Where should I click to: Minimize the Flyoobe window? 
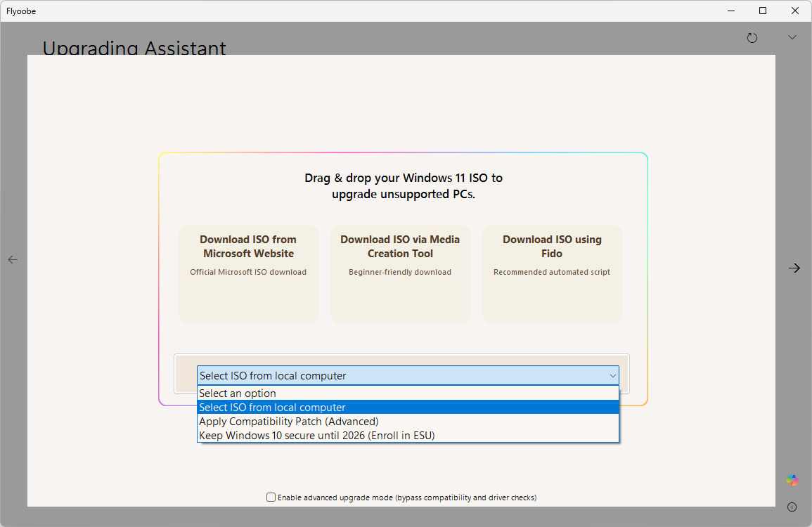731,11
